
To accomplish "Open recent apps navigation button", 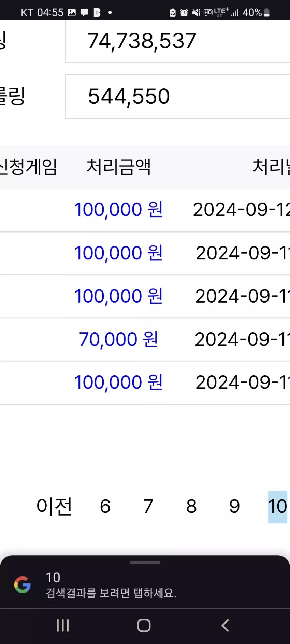I will 63,626.
